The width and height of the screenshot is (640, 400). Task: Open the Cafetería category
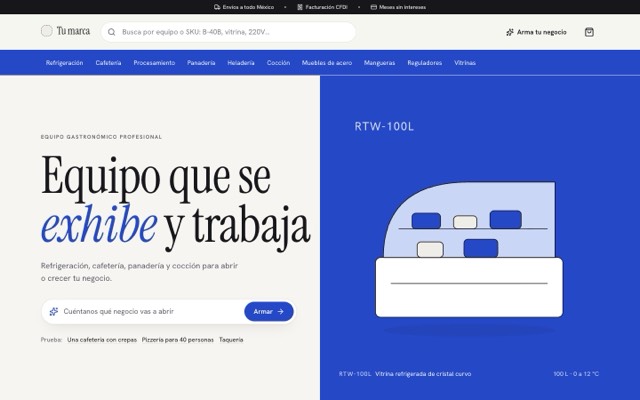coord(108,63)
